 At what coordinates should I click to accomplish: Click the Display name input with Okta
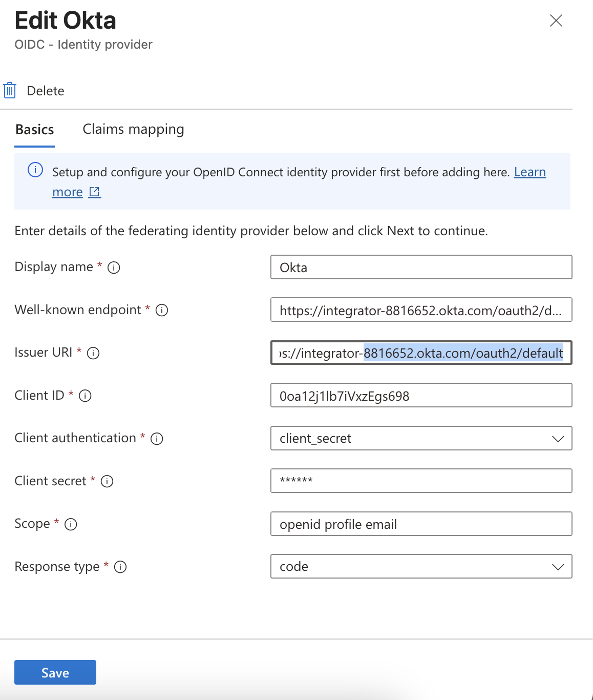pos(421,267)
